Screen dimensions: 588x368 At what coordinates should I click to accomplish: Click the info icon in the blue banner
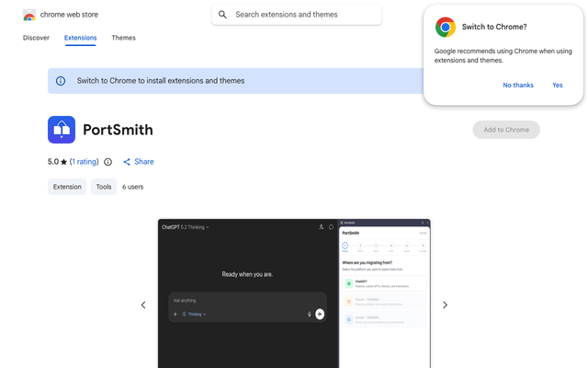(x=61, y=81)
